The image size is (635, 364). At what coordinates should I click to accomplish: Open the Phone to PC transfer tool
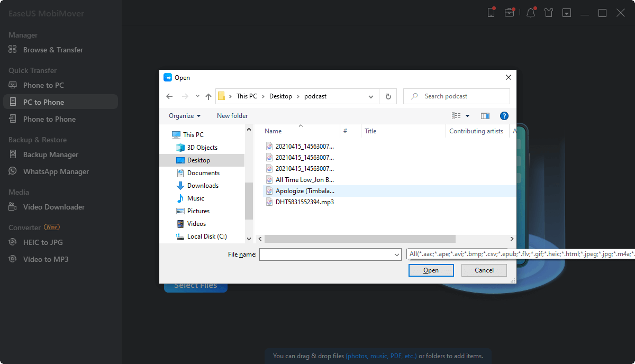(x=43, y=85)
